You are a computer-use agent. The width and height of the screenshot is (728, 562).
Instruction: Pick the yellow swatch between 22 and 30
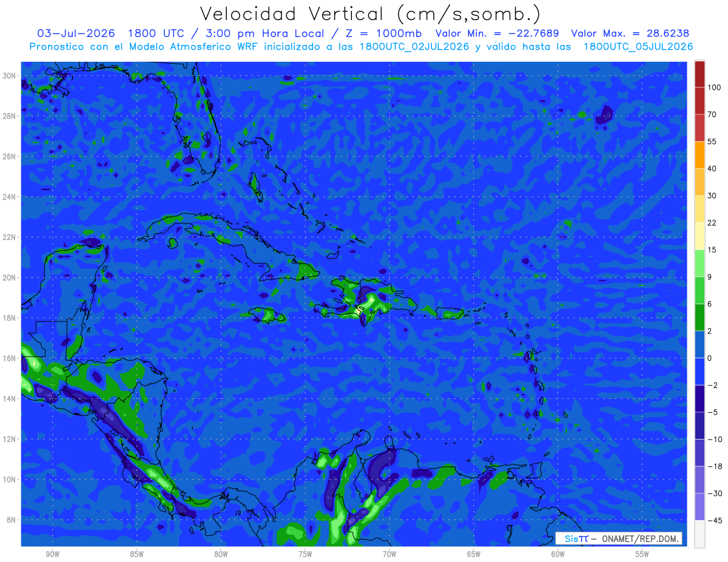click(699, 209)
